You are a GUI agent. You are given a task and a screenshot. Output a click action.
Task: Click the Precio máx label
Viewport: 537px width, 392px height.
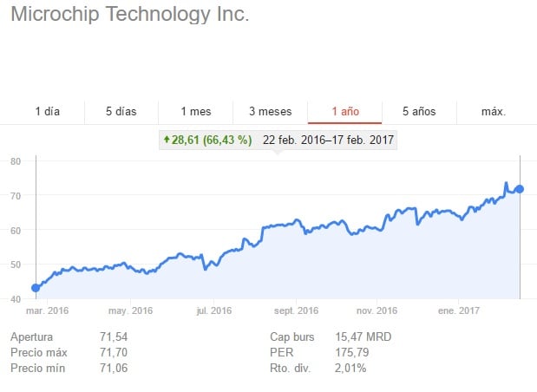point(41,352)
